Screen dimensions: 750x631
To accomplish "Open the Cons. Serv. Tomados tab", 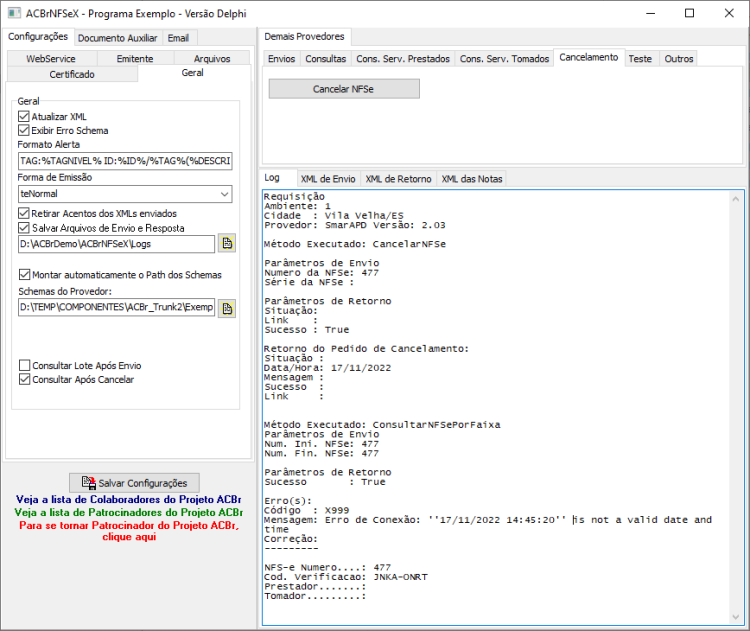I will pyautogui.click(x=504, y=59).
